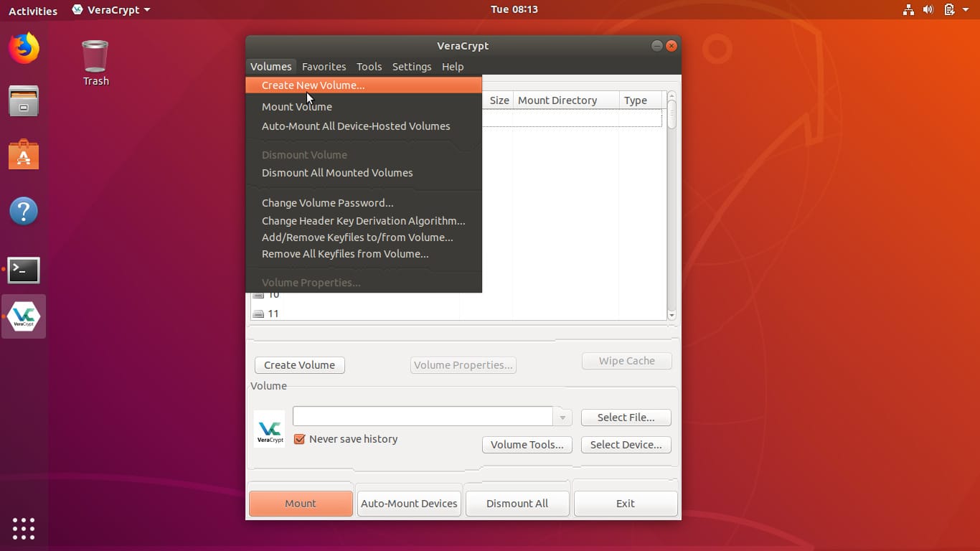This screenshot has height=551, width=980.
Task: Open Volume Tools... button
Action: (x=527, y=444)
